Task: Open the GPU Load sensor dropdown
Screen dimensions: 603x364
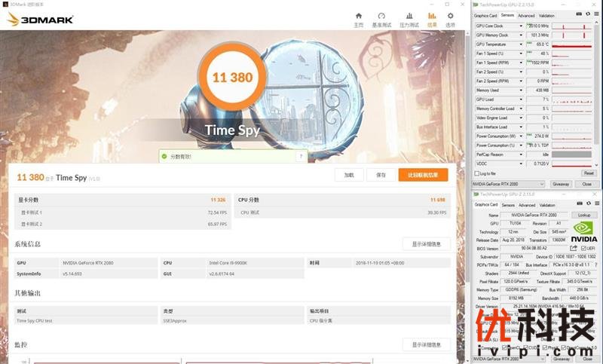Action: point(521,99)
